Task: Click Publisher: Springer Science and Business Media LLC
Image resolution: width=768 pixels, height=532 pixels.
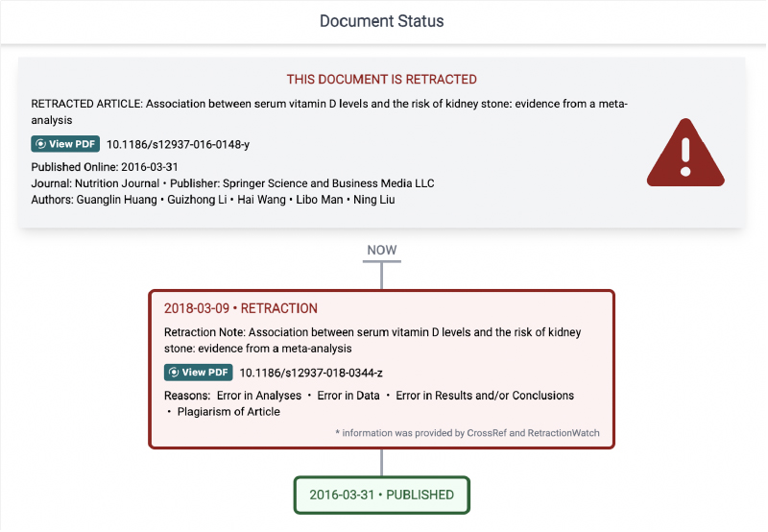Action: pos(302,183)
